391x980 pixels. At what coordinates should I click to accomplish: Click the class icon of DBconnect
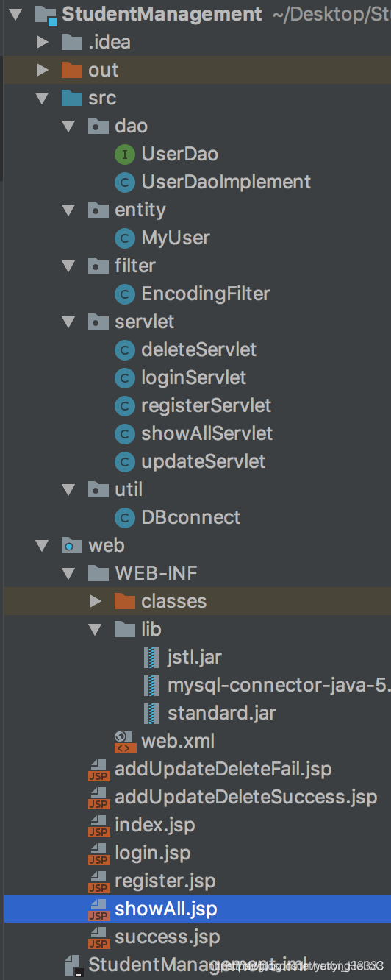point(125,517)
